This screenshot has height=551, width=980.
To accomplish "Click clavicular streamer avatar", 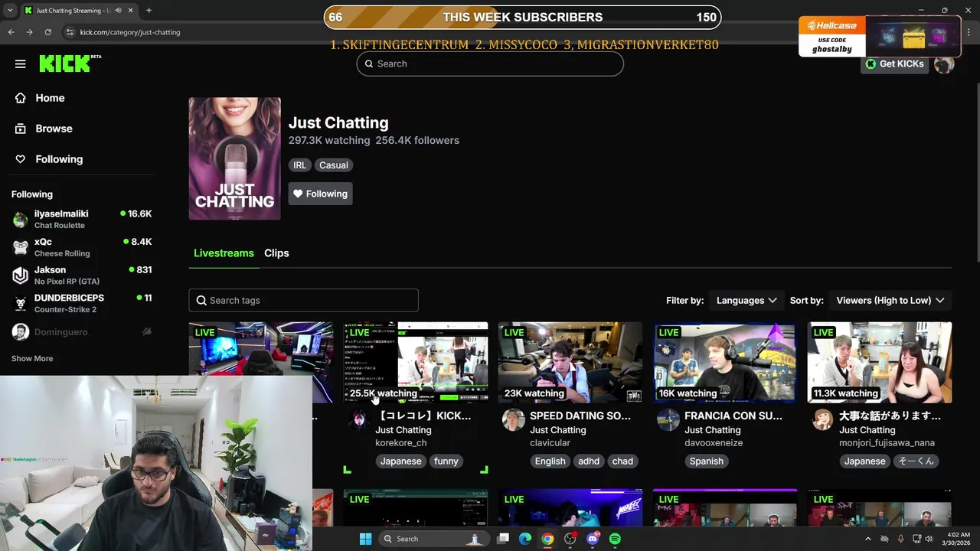I will 513,420.
